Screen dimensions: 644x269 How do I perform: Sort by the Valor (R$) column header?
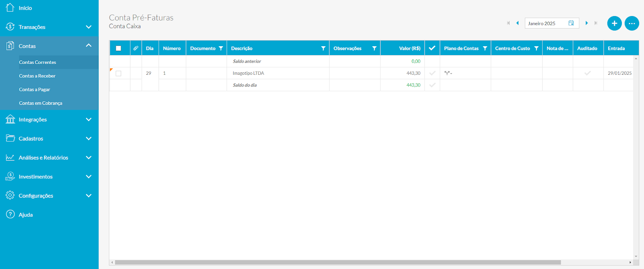pyautogui.click(x=402, y=48)
